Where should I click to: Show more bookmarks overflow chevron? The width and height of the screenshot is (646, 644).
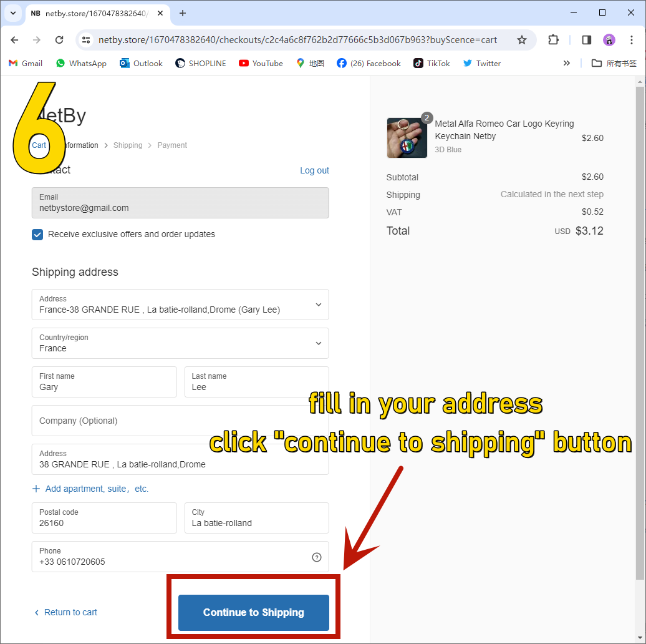[566, 63]
